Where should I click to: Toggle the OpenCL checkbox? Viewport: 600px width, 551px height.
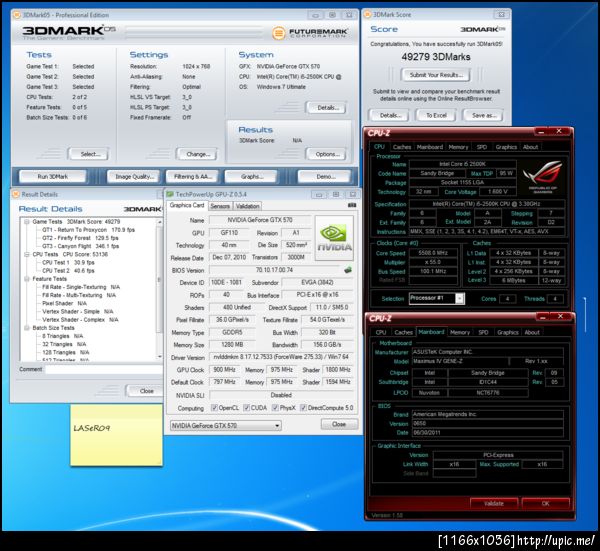coord(214,408)
